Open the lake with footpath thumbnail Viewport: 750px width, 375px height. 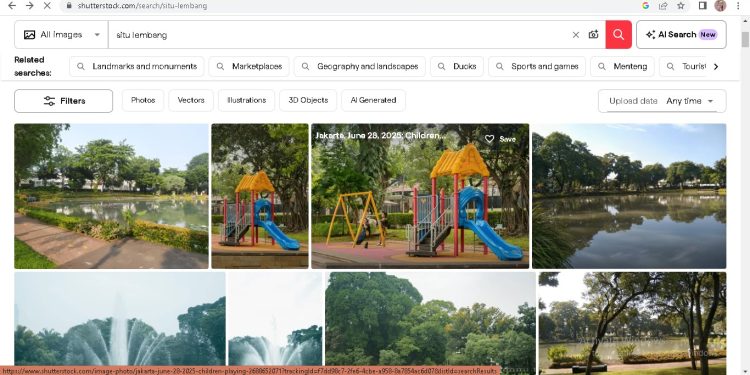point(111,196)
